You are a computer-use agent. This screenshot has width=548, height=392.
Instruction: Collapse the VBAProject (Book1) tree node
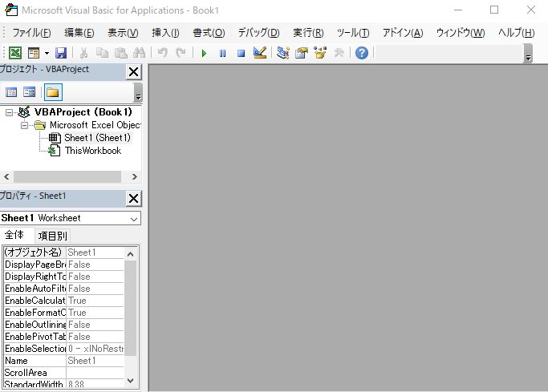(x=9, y=112)
